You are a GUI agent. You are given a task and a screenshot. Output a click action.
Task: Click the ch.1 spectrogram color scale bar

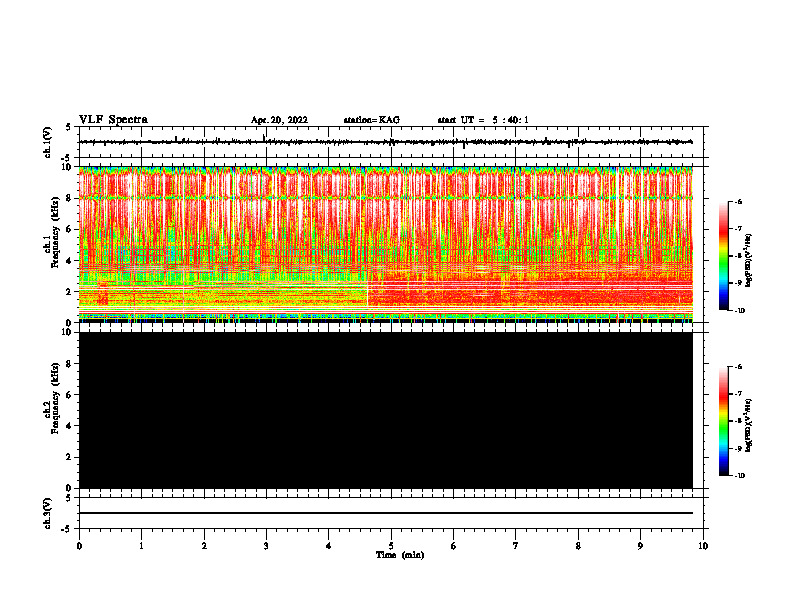click(x=724, y=256)
